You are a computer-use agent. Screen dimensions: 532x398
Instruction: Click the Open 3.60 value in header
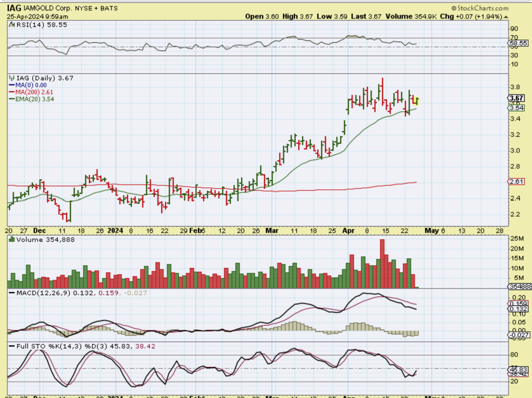click(x=262, y=17)
